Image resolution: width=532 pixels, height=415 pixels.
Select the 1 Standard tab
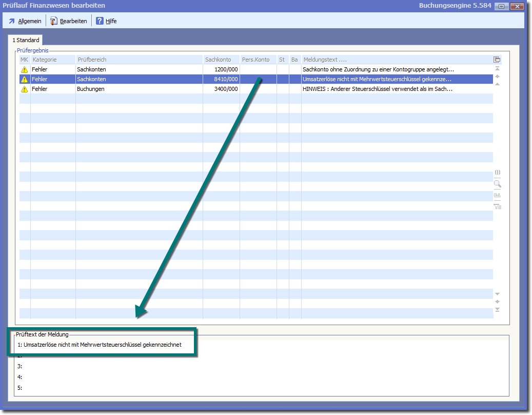click(26, 40)
